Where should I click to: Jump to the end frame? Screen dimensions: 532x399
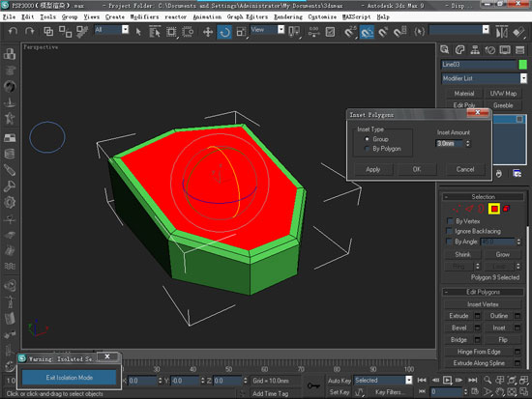click(473, 380)
